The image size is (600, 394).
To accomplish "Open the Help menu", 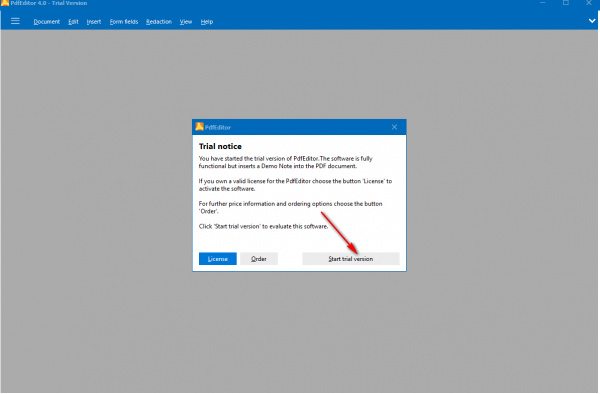I will tap(207, 22).
